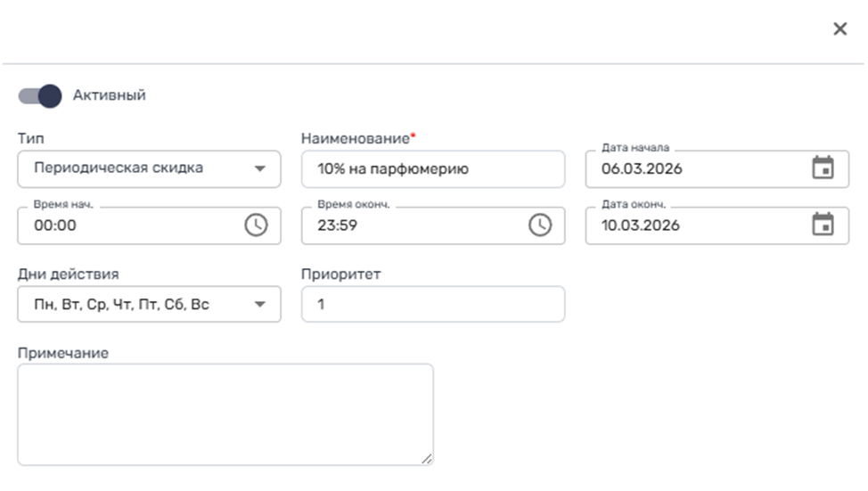Click the Время нач. time field
Image resolution: width=868 pixels, height=491 pixels.
click(129, 225)
